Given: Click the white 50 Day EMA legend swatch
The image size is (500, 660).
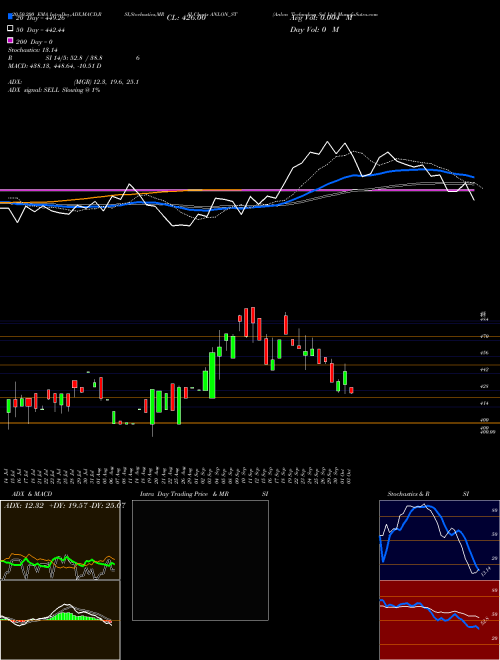Looking at the screenshot, I should click(x=10, y=29).
